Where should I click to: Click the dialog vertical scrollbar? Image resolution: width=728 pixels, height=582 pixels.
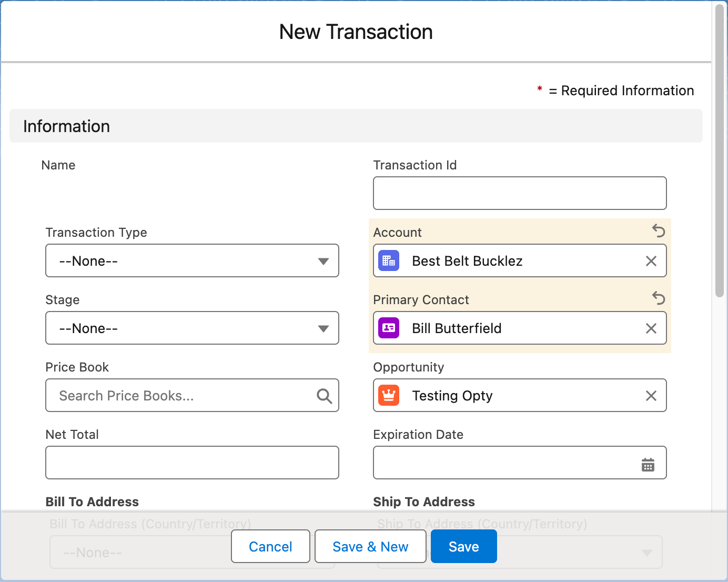[x=720, y=151]
